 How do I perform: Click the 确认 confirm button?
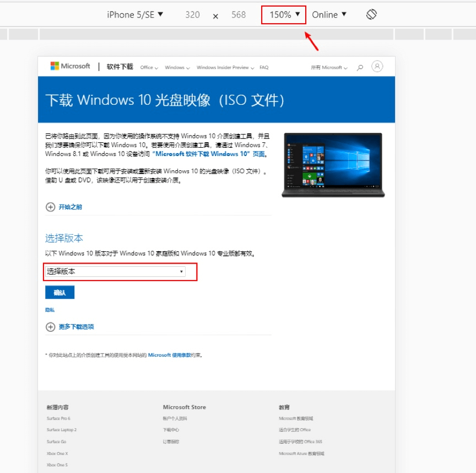tap(59, 292)
